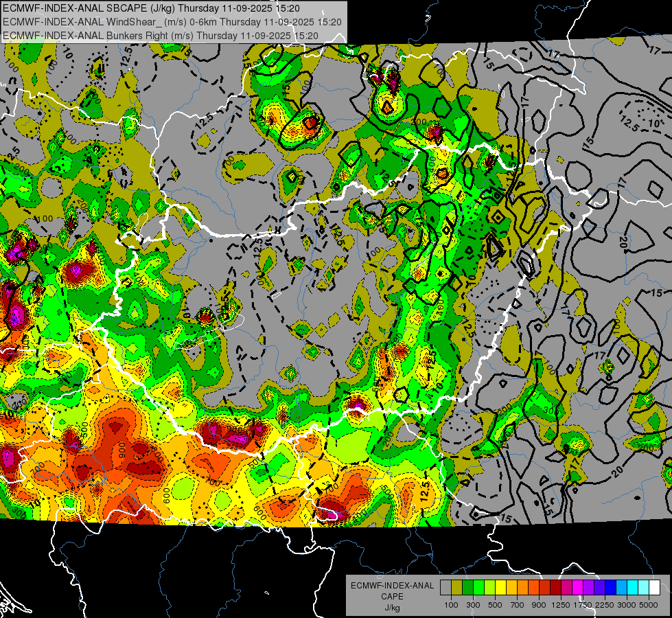
Task: Click the Bunkers Right title line
Action: [x=161, y=35]
